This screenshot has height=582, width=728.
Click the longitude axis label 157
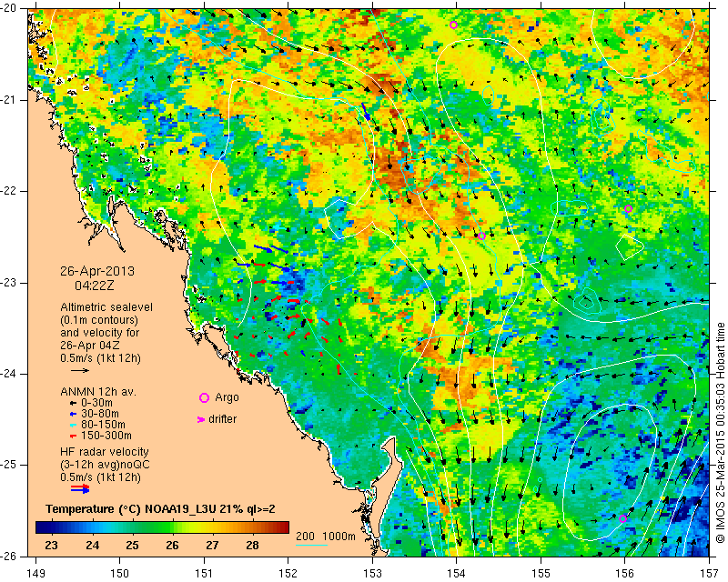(709, 574)
